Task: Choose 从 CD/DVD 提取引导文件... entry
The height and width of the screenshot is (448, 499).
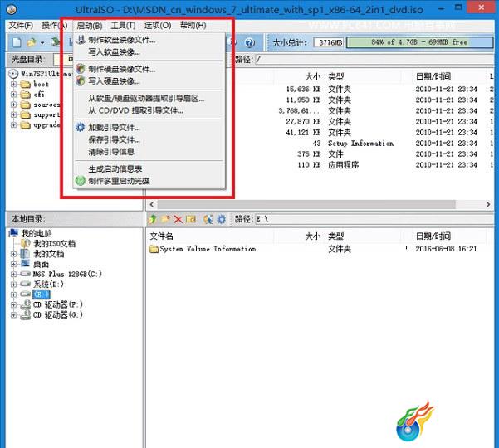Action: pos(149,110)
